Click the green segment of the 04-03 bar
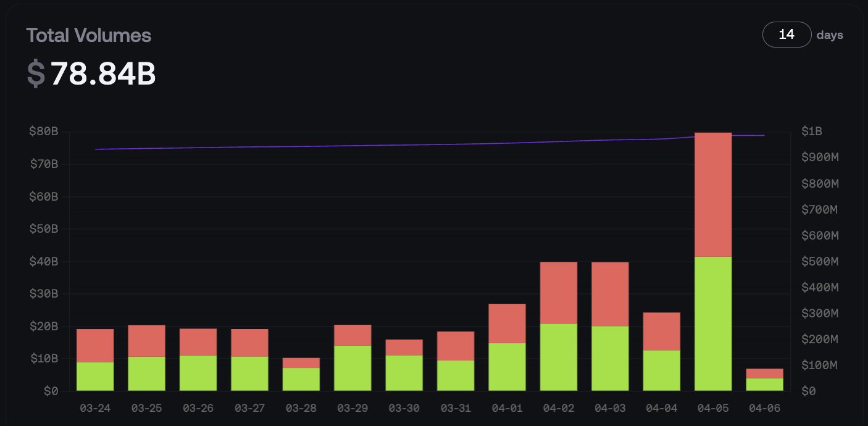The image size is (868, 426). click(x=610, y=358)
